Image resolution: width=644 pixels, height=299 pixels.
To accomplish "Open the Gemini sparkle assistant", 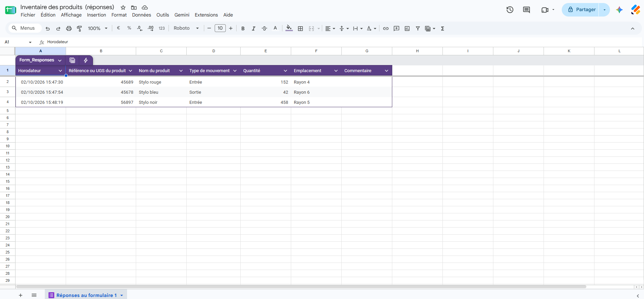I will point(619,10).
